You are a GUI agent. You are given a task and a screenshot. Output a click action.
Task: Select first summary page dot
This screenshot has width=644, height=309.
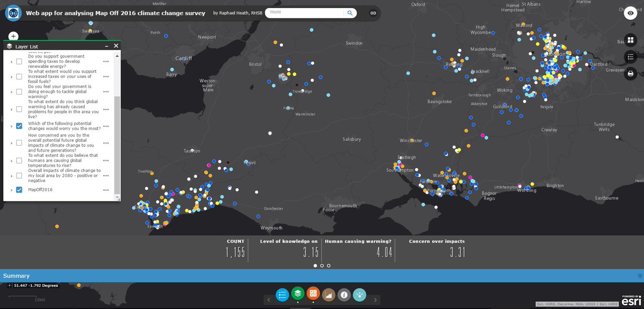[x=315, y=265]
